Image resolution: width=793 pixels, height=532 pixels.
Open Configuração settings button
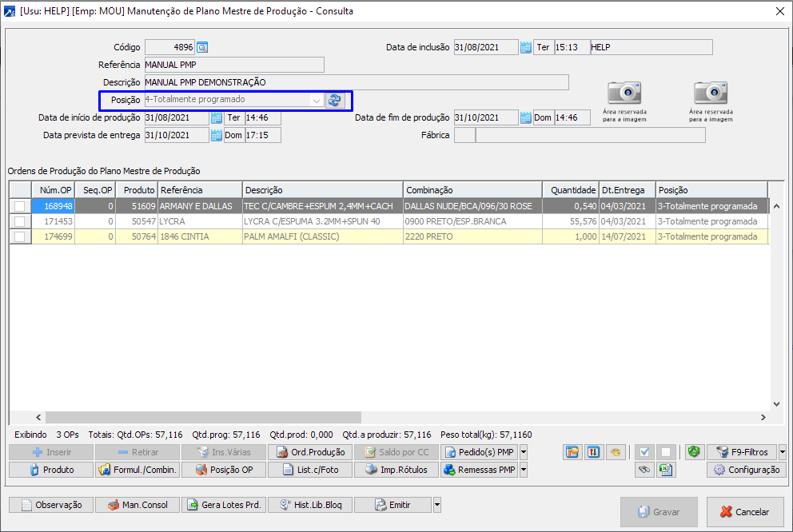(747, 470)
